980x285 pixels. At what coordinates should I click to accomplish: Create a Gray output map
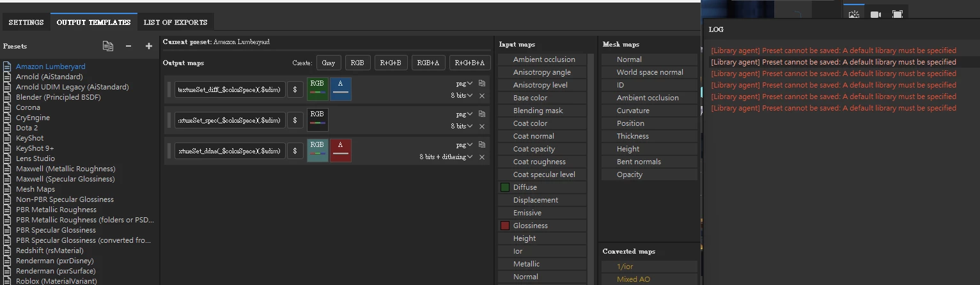pos(328,63)
